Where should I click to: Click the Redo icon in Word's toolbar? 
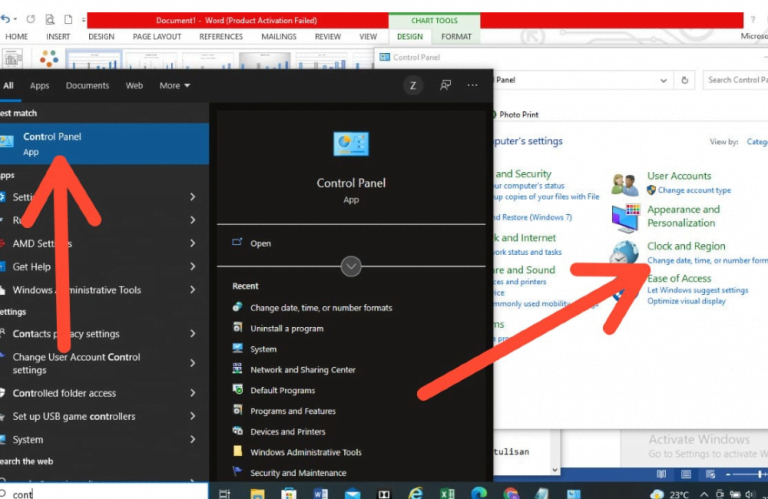(31, 19)
